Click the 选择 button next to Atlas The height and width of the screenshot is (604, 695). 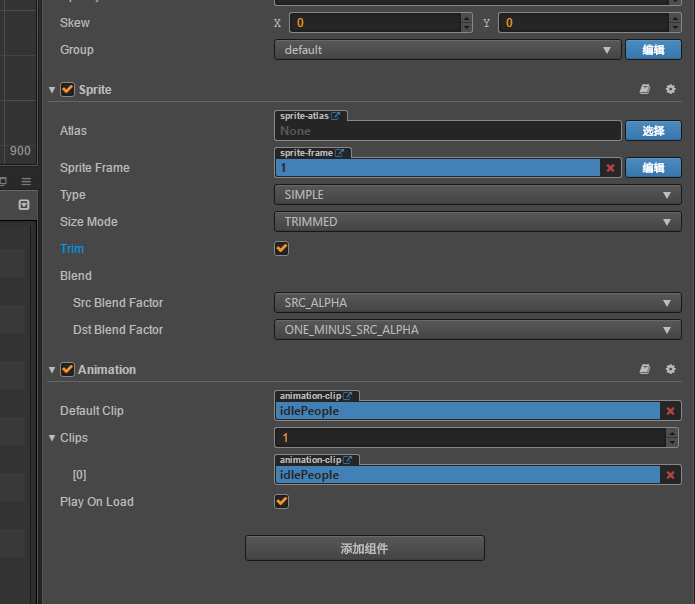tap(653, 131)
